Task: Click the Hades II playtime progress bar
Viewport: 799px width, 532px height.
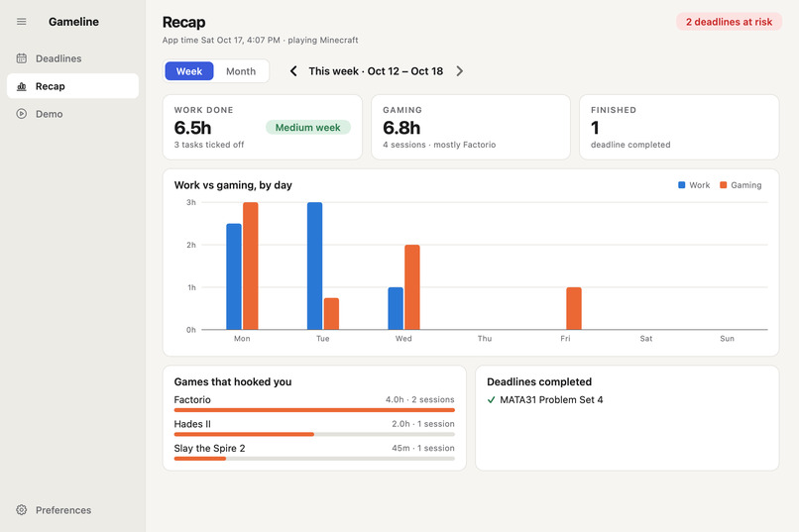Action: tap(314, 434)
